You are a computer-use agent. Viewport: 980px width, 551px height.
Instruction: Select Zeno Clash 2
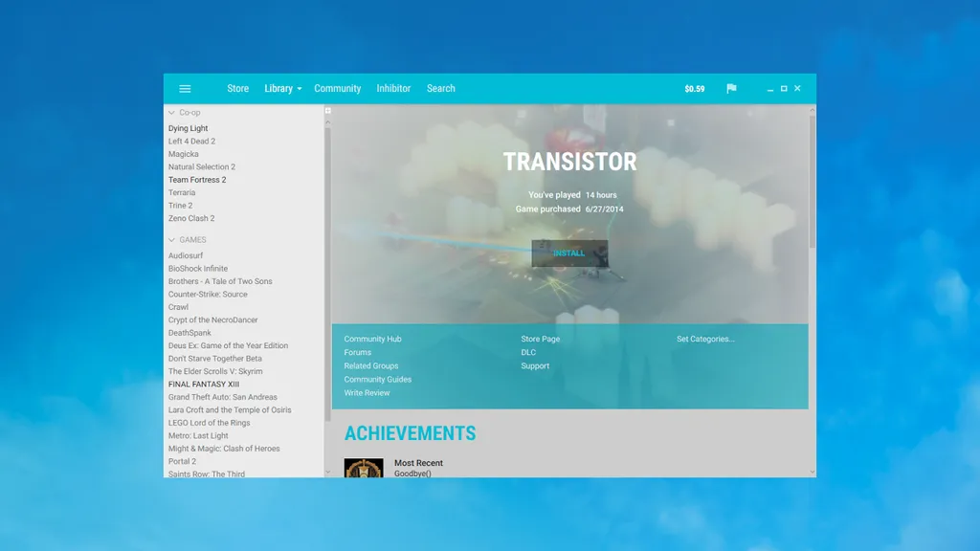(x=191, y=218)
